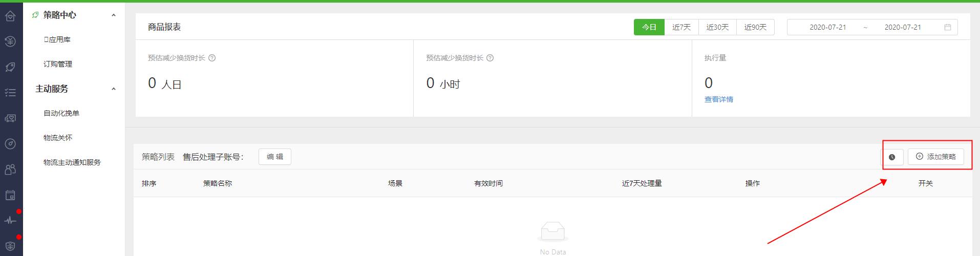Open the rocket icon in sidebar
This screenshot has height=256, width=980.
coord(10,67)
